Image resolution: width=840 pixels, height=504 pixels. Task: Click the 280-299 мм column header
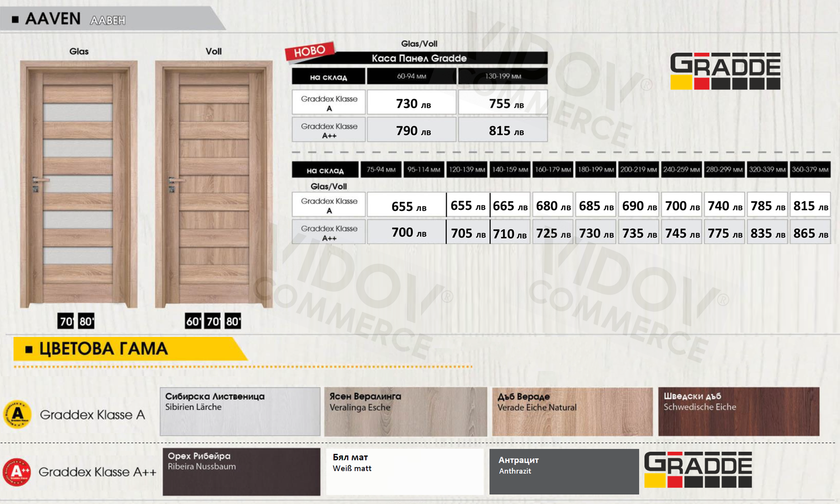pos(724,169)
